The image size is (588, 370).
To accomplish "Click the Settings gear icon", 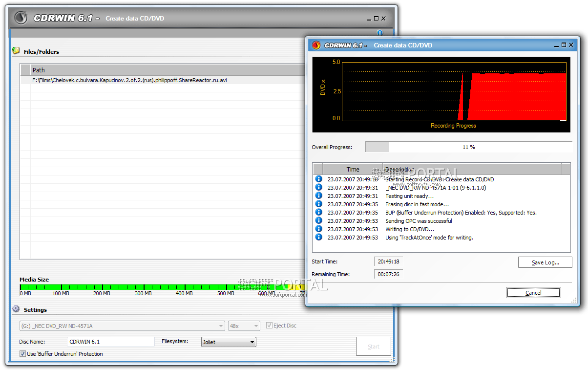I will pyautogui.click(x=16, y=309).
